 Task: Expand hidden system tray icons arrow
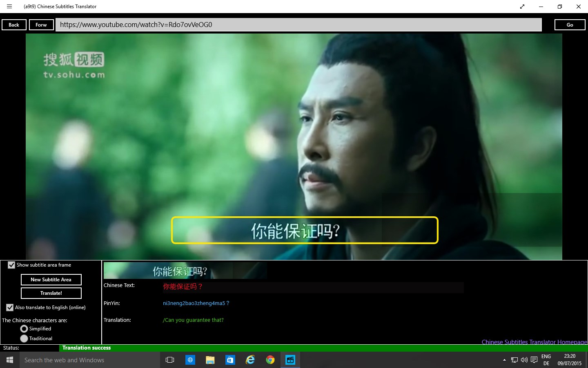(504, 360)
